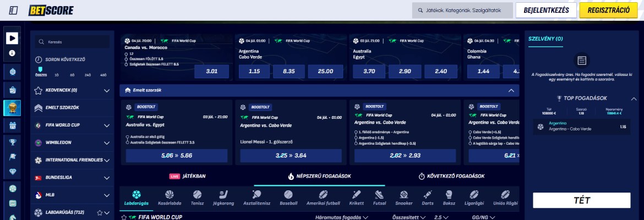This screenshot has height=220, width=644.
Task: Select Australia vs. Egypt boosted odds 5.66
Action: click(x=177, y=156)
